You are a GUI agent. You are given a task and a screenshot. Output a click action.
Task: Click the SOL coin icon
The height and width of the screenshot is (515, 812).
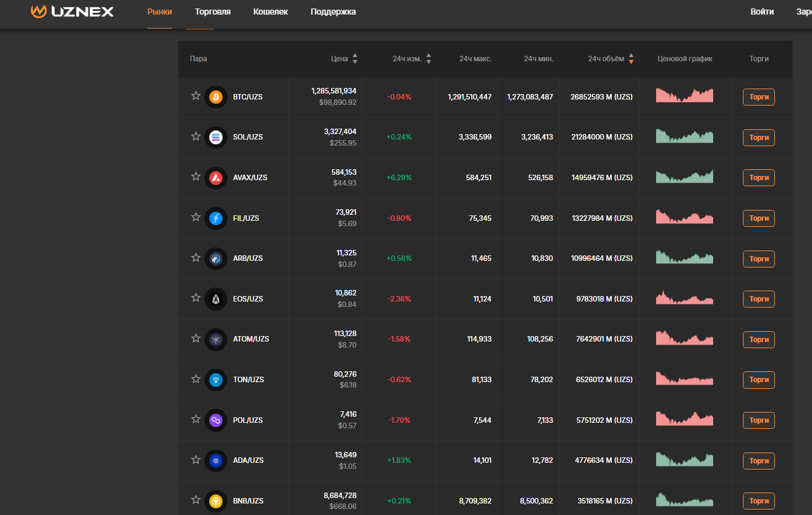click(x=216, y=138)
